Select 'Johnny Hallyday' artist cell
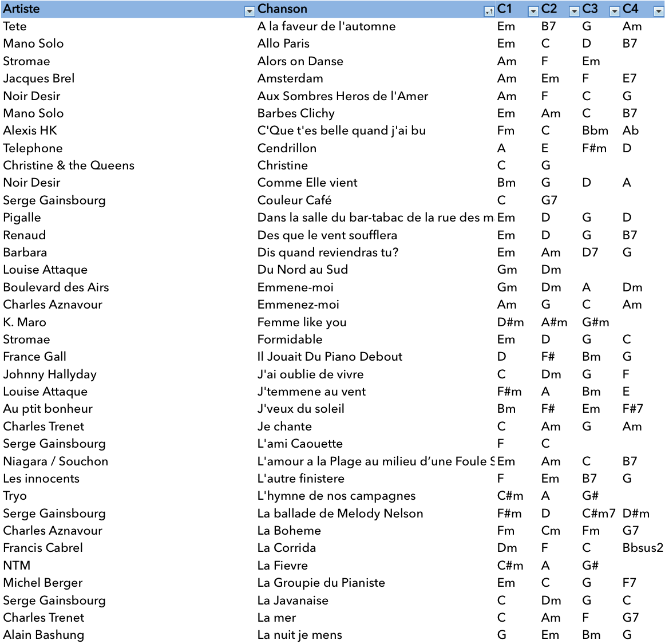This screenshot has width=665, height=644. point(50,374)
